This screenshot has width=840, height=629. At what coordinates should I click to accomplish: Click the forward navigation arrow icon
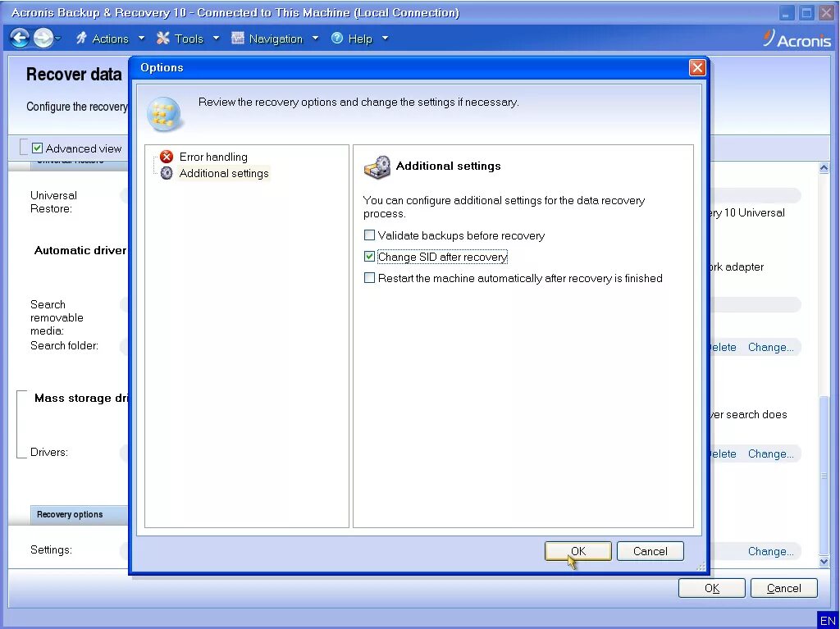point(43,38)
